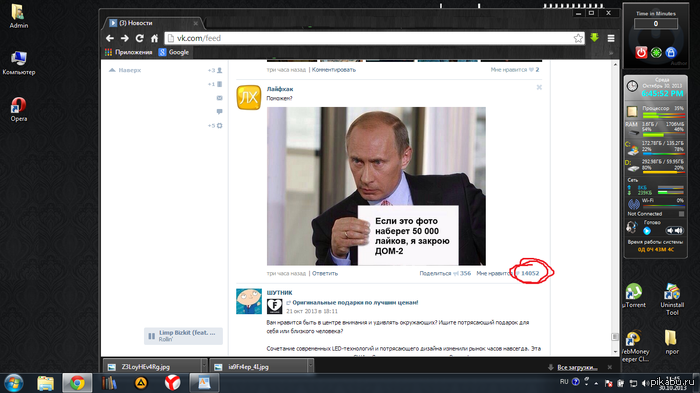Like the upper post showing Мне нравится 2
700x393 pixels.
point(515,70)
